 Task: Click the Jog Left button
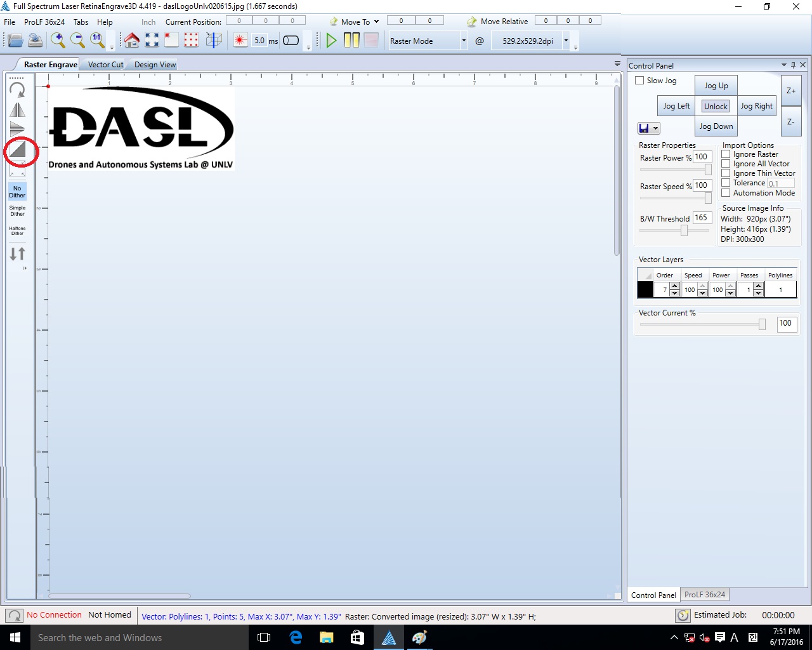676,106
